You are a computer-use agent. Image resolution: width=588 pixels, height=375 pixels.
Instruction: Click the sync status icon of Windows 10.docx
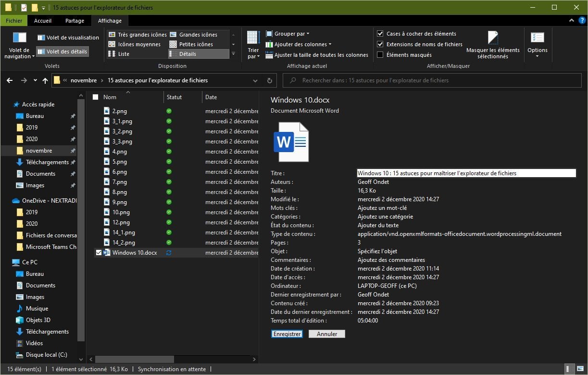click(169, 253)
